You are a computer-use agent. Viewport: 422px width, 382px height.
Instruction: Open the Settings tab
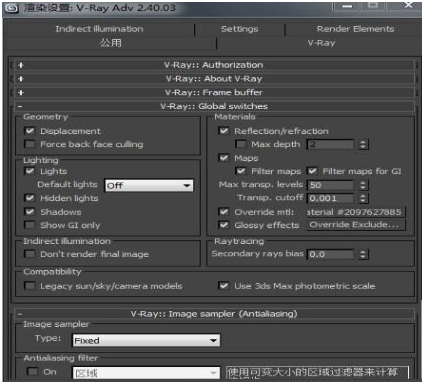point(239,29)
